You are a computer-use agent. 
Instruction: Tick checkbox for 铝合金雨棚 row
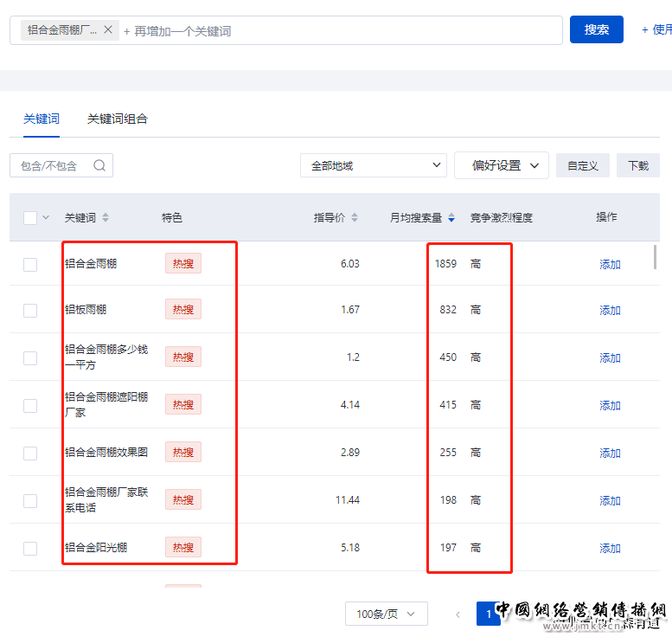[30, 264]
